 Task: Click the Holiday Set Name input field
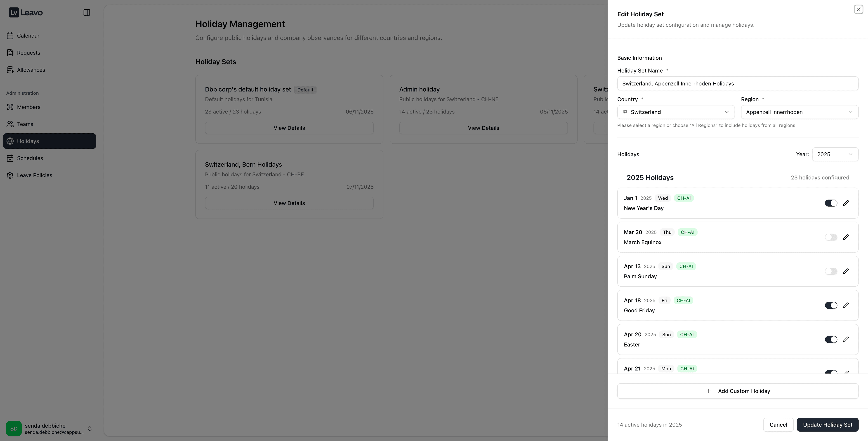pos(737,84)
